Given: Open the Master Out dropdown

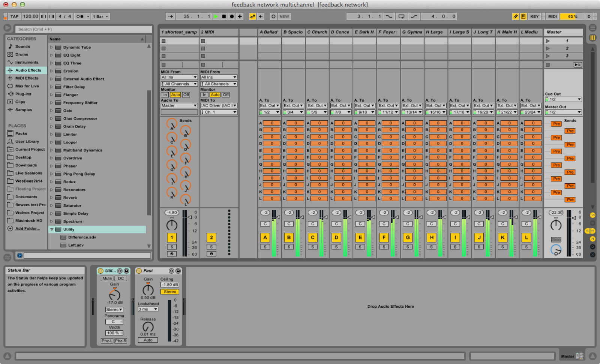Looking at the screenshot, I should [563, 112].
